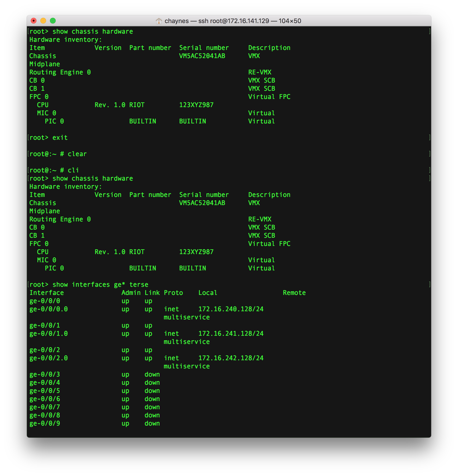Click the IP address 172.16.240.128/24
The image size is (458, 476).
click(x=231, y=309)
